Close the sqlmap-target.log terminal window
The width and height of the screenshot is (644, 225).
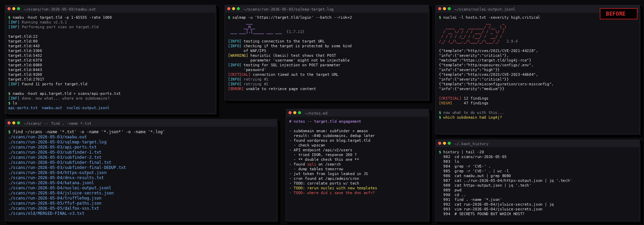[x=229, y=9]
